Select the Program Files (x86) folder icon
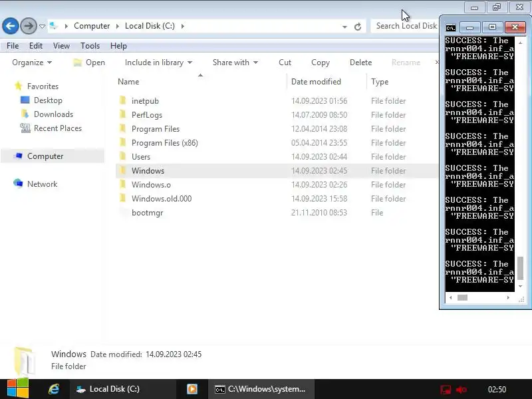 123,142
